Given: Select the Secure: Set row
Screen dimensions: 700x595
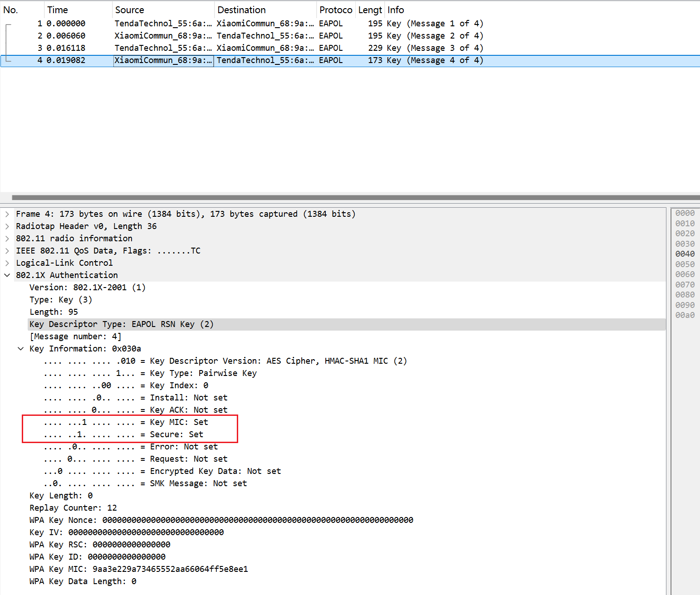Looking at the screenshot, I should pos(123,434).
